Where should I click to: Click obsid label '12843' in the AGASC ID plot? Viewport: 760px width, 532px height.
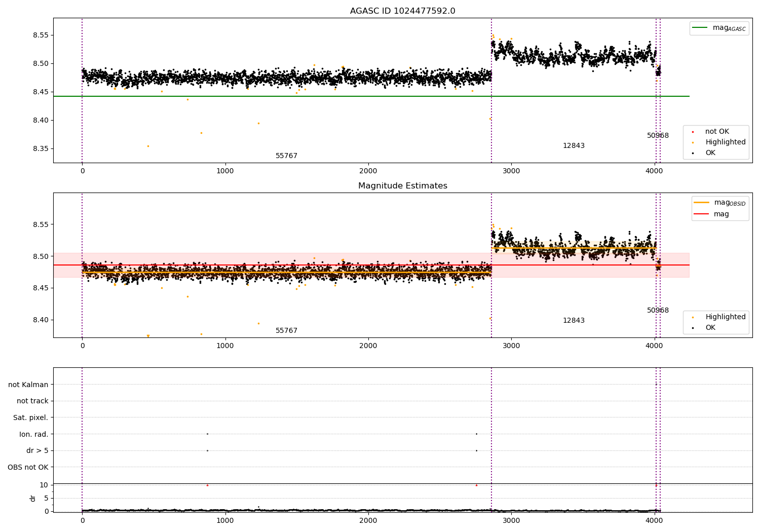pyautogui.click(x=574, y=146)
